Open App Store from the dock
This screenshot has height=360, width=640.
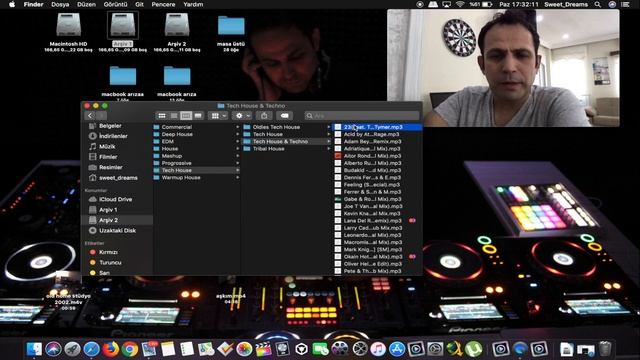397,349
